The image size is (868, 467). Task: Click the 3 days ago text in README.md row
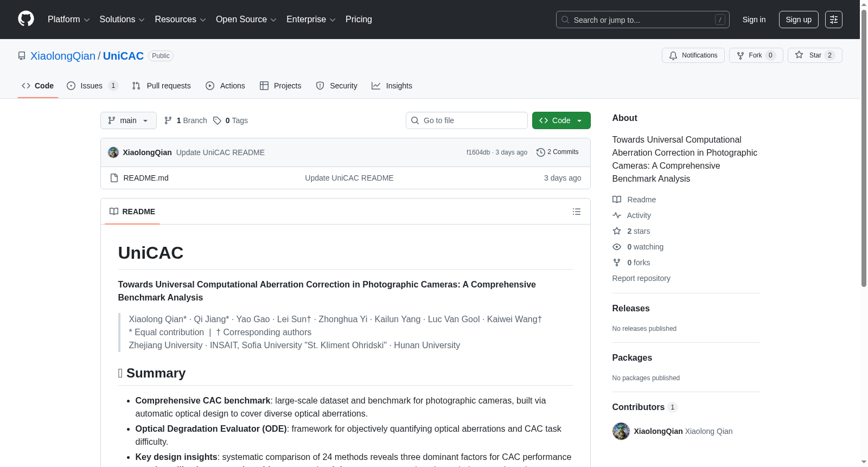tap(563, 178)
